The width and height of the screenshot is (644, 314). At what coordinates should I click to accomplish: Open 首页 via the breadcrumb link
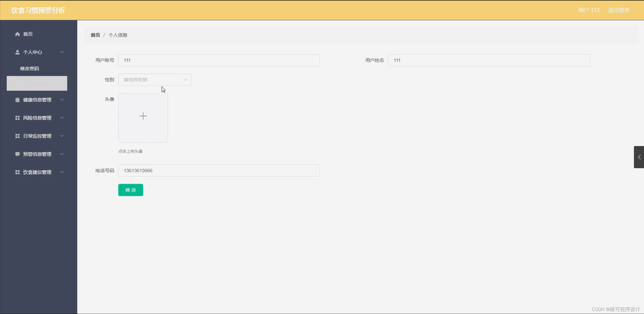pos(95,35)
